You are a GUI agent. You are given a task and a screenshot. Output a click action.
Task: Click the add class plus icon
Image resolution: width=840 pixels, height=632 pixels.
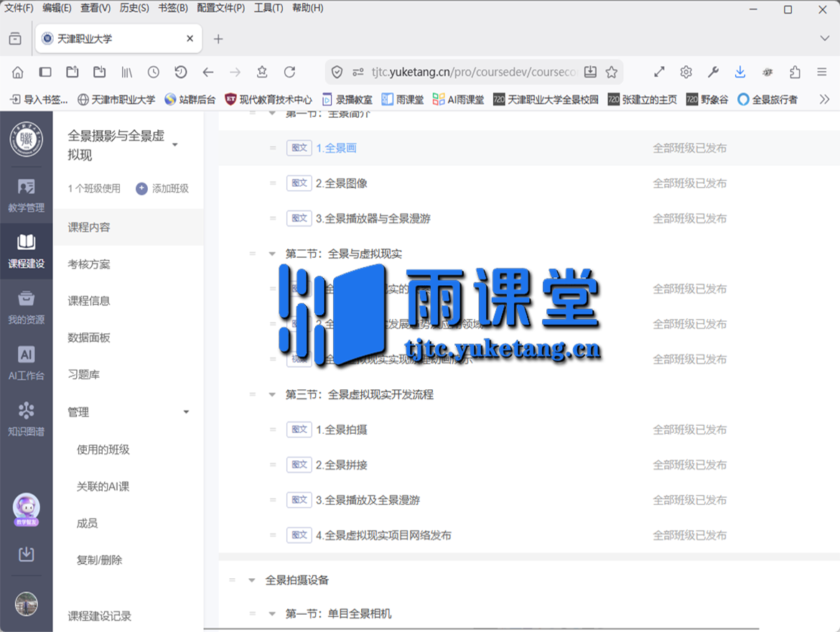[x=141, y=188]
